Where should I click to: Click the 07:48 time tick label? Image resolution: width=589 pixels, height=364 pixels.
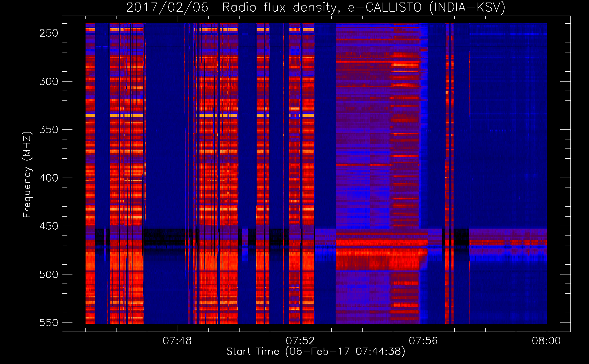click(x=177, y=341)
